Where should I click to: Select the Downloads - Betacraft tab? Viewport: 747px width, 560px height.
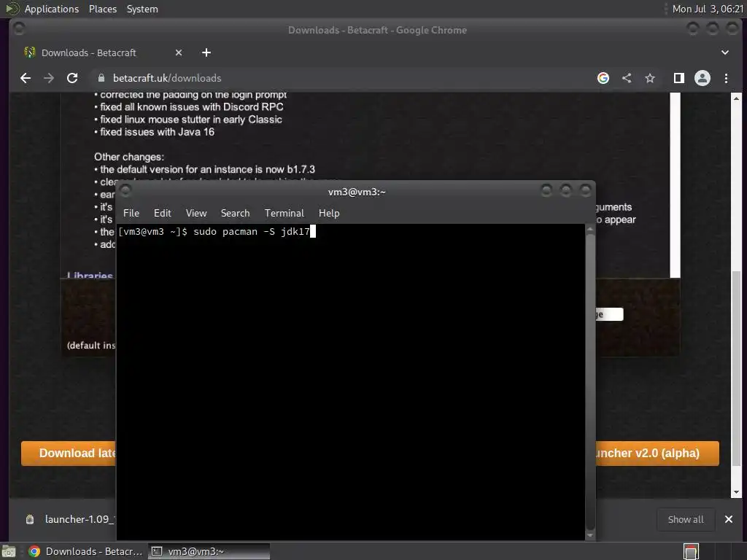coord(102,52)
